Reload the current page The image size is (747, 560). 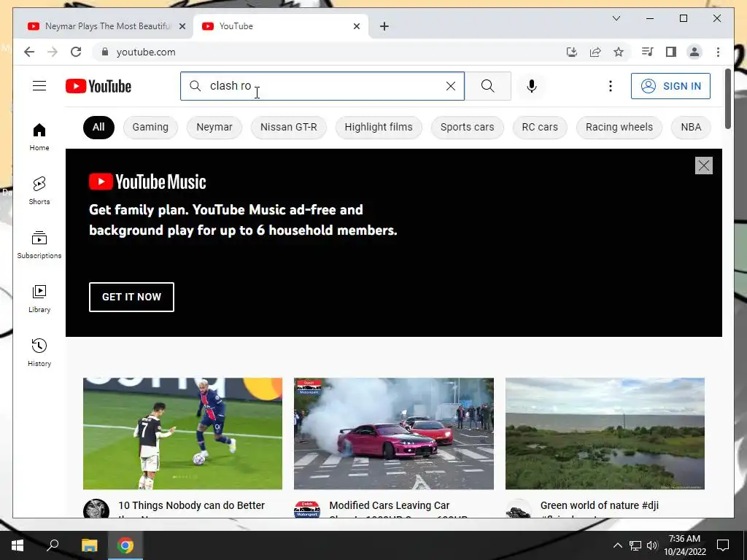[x=76, y=52]
